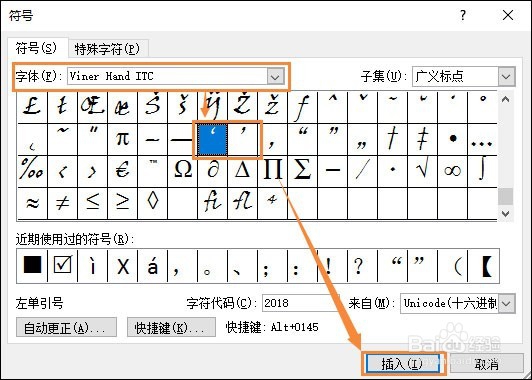The height and width of the screenshot is (380, 532).
Task: Select the pound sterling £ symbol
Action: 33,107
